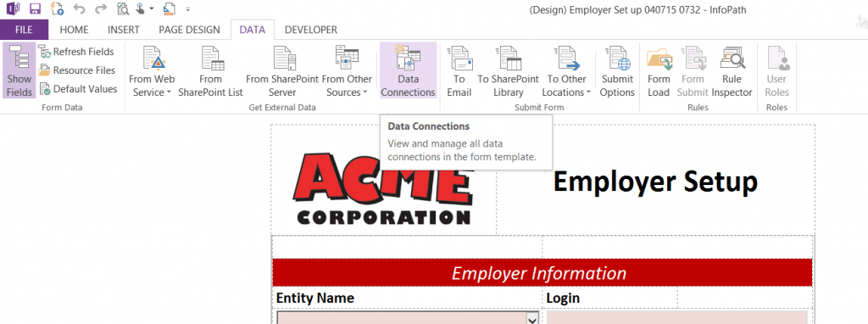The height and width of the screenshot is (324, 868).
Task: Toggle the Show Fields button
Action: coord(19,71)
